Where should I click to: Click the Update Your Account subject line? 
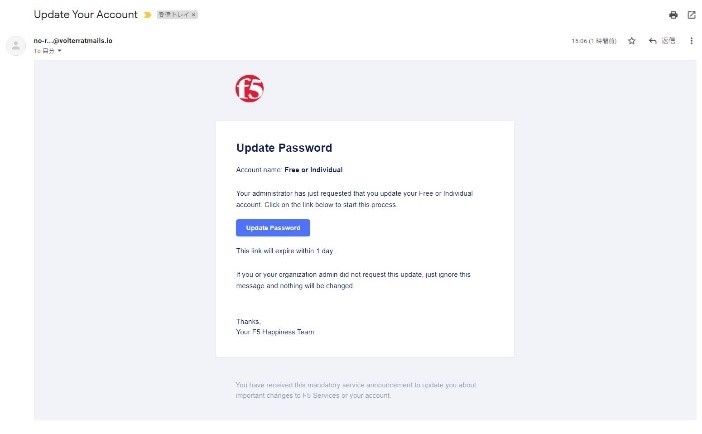click(86, 14)
